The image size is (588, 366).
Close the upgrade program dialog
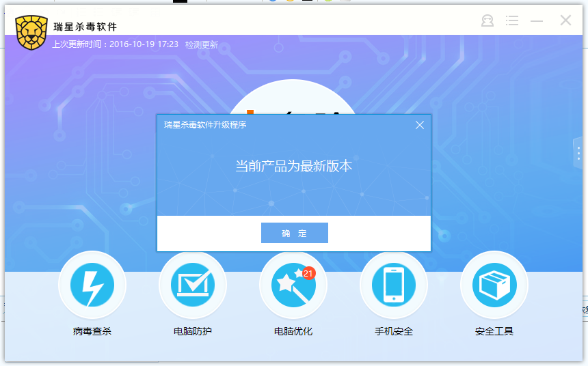pos(420,125)
